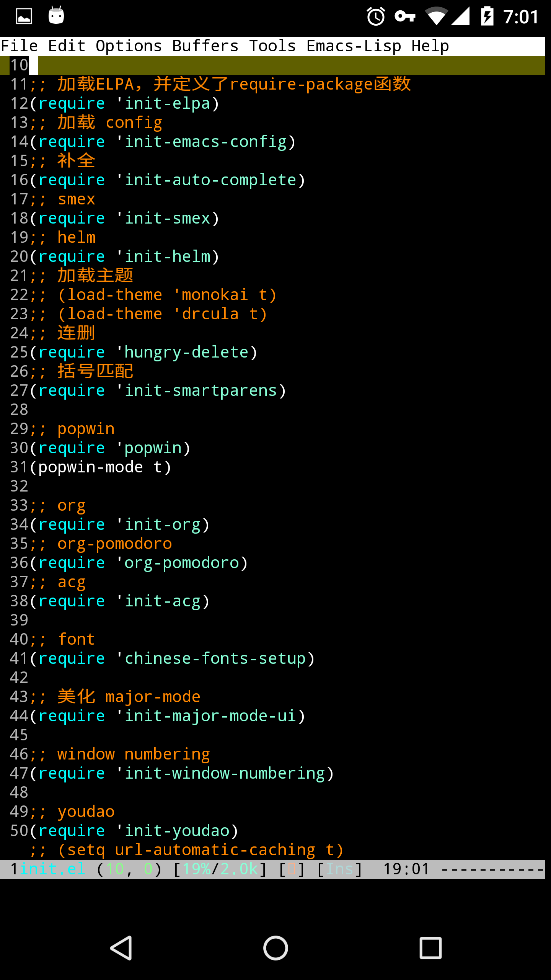Tap the image notification icon in status bar
The image size is (551, 980).
point(24,16)
